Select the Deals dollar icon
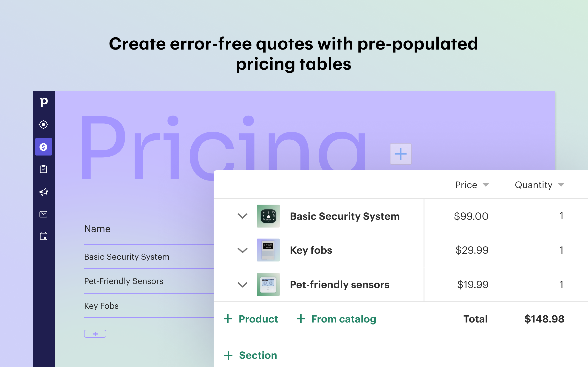Viewport: 588px width, 367px height. (43, 147)
